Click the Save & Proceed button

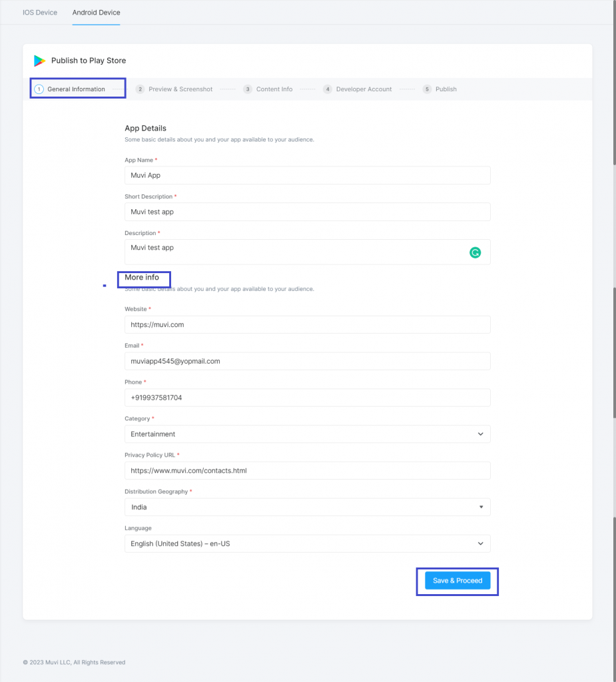pyautogui.click(x=457, y=580)
